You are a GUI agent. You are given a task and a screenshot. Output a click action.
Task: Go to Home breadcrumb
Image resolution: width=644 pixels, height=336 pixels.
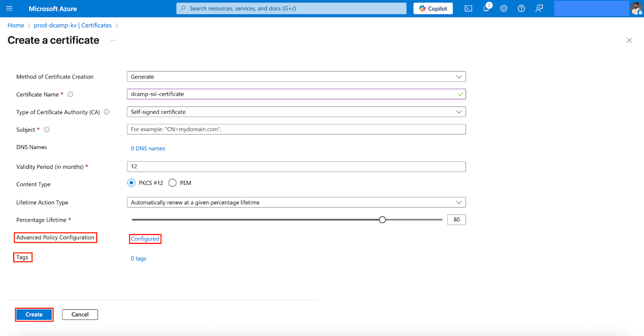pos(16,25)
